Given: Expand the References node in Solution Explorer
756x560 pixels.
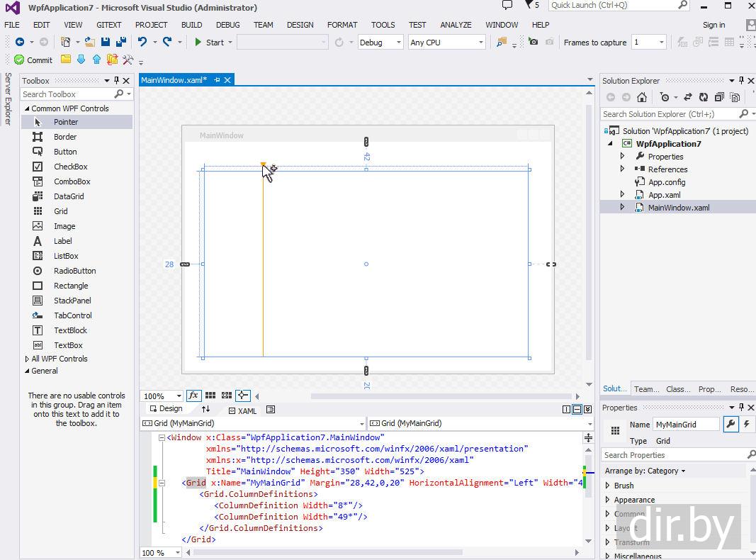Looking at the screenshot, I should click(623, 169).
